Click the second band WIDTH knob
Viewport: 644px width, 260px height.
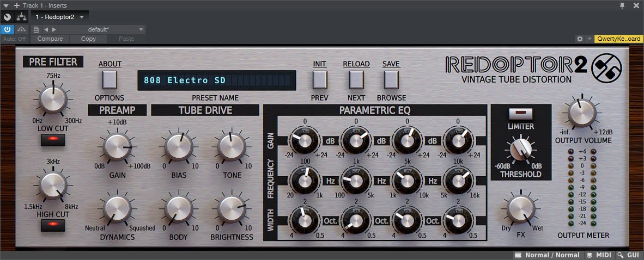(356, 220)
